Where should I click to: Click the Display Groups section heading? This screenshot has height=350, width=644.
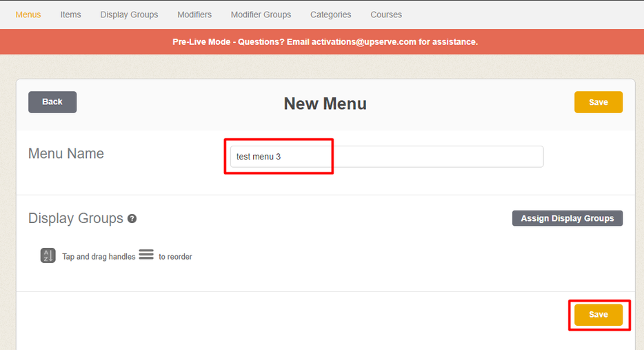point(75,219)
